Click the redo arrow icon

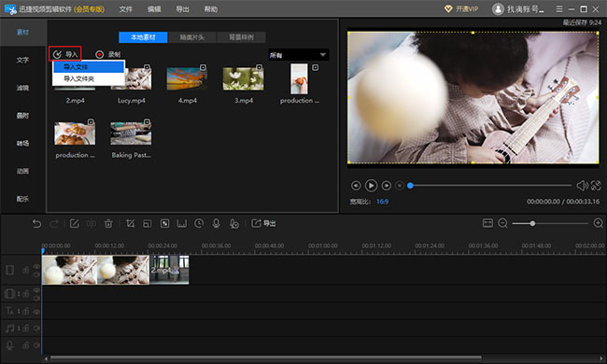(x=54, y=224)
